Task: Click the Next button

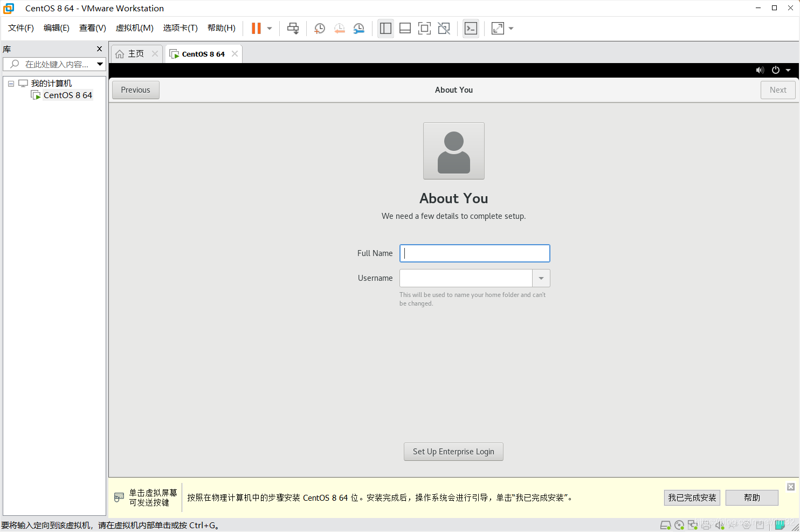Action: pyautogui.click(x=778, y=90)
